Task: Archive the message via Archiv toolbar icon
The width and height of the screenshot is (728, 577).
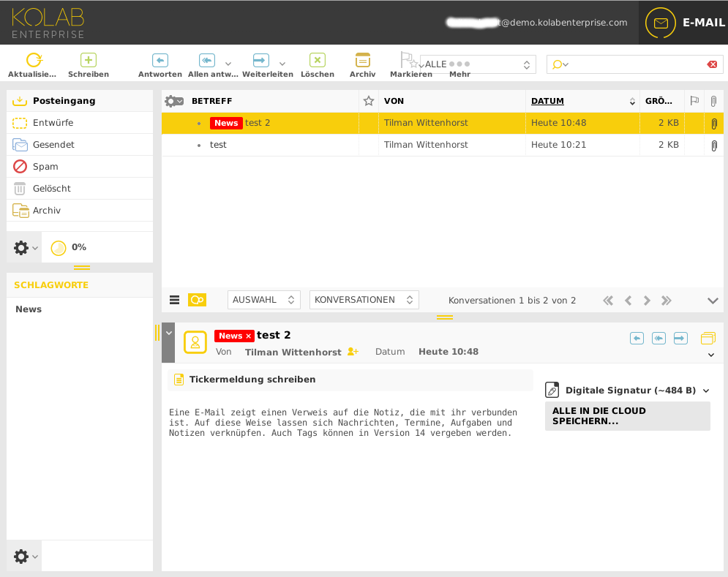Action: pyautogui.click(x=362, y=61)
